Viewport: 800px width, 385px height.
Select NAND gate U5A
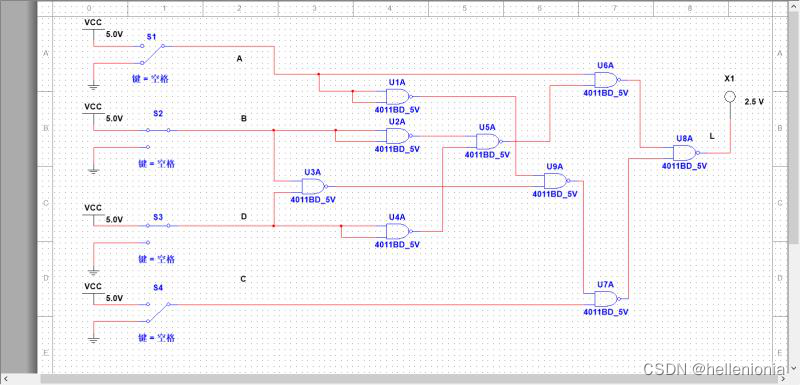(x=489, y=141)
